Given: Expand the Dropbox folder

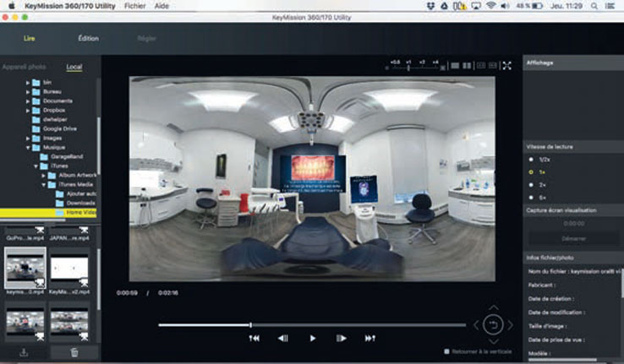Looking at the screenshot, I should (28, 110).
